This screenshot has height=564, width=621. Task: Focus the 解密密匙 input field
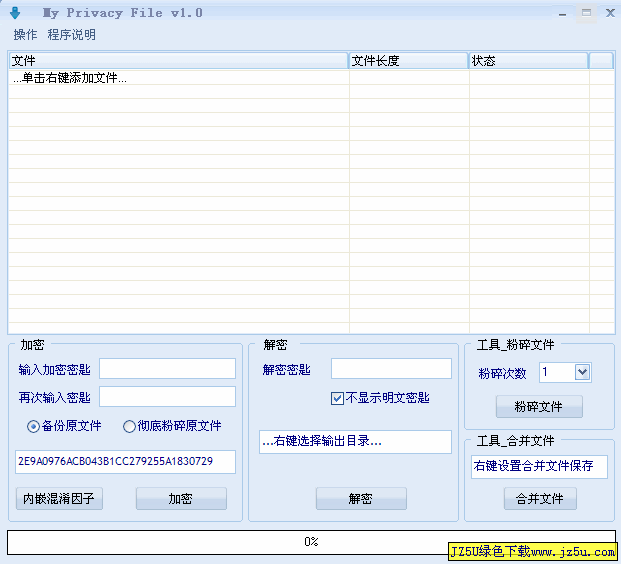391,369
